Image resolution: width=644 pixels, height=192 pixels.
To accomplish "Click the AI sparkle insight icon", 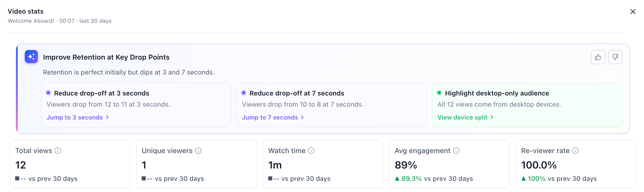I will coord(31,57).
